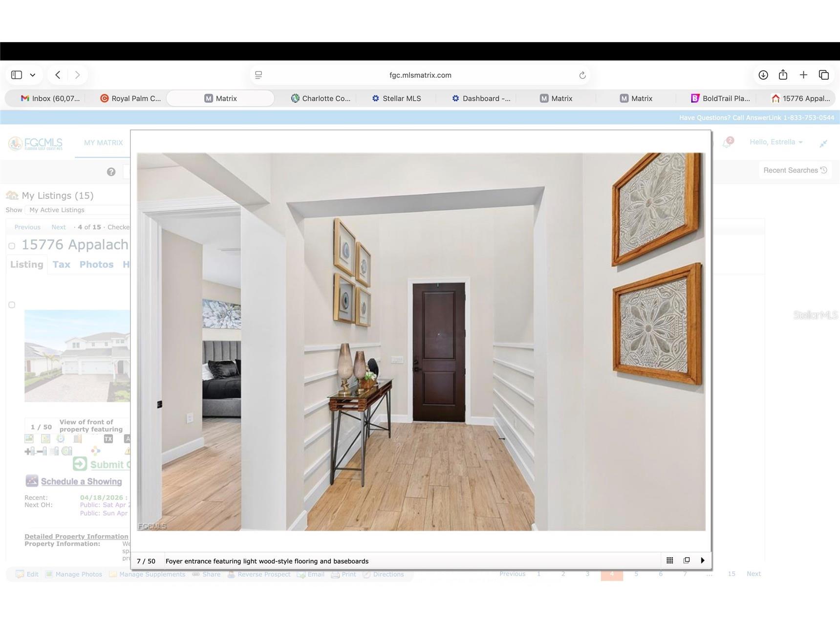Tick the checkbox left of the listing photo
Screen dimensions: 840x630
pos(12,305)
